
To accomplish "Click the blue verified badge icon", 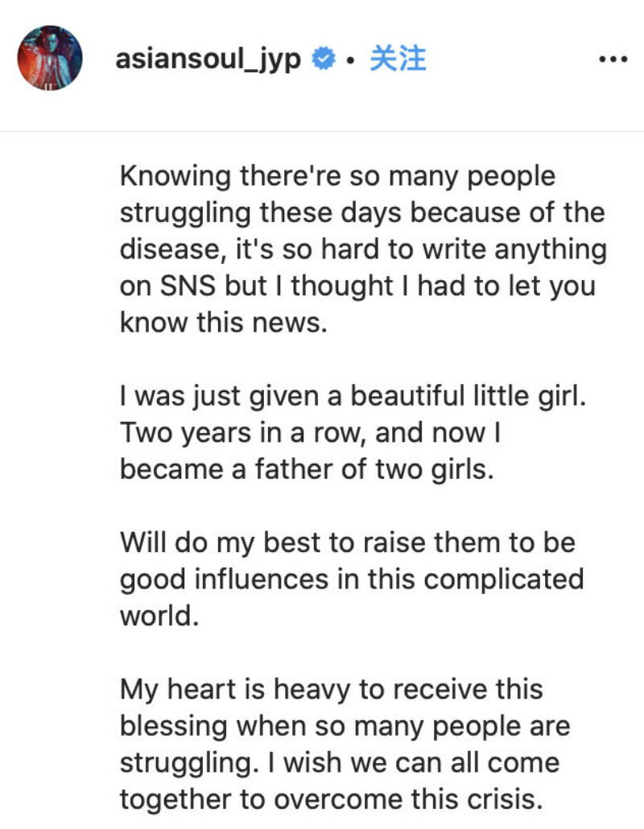I will pyautogui.click(x=324, y=60).
